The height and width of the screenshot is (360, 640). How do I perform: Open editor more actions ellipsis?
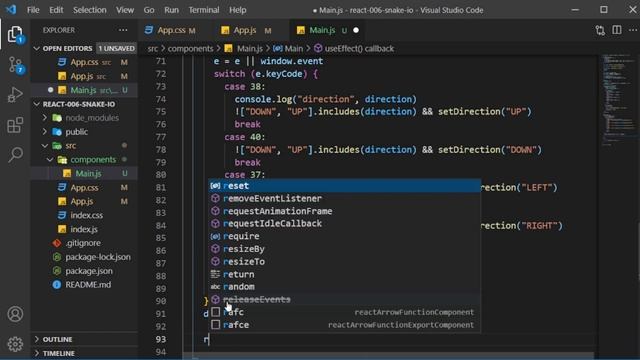pos(633,30)
